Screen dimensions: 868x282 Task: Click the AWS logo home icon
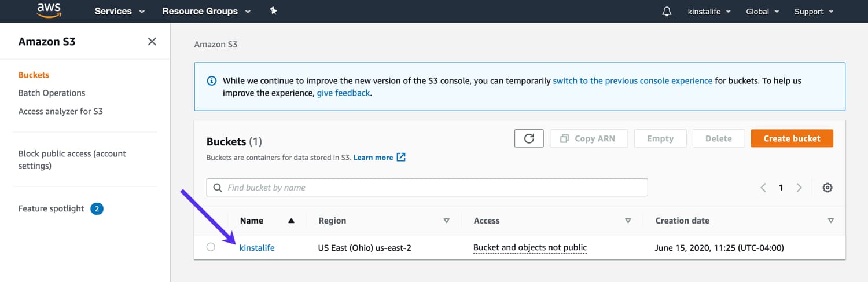point(49,11)
